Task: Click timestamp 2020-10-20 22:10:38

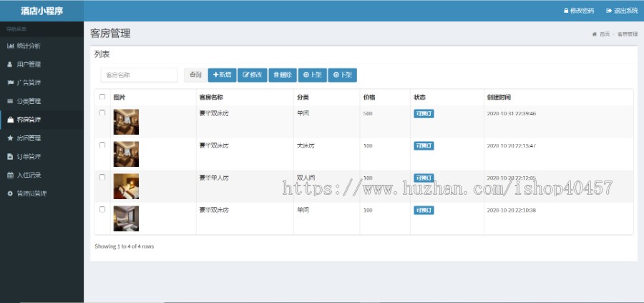Action: (x=512, y=210)
